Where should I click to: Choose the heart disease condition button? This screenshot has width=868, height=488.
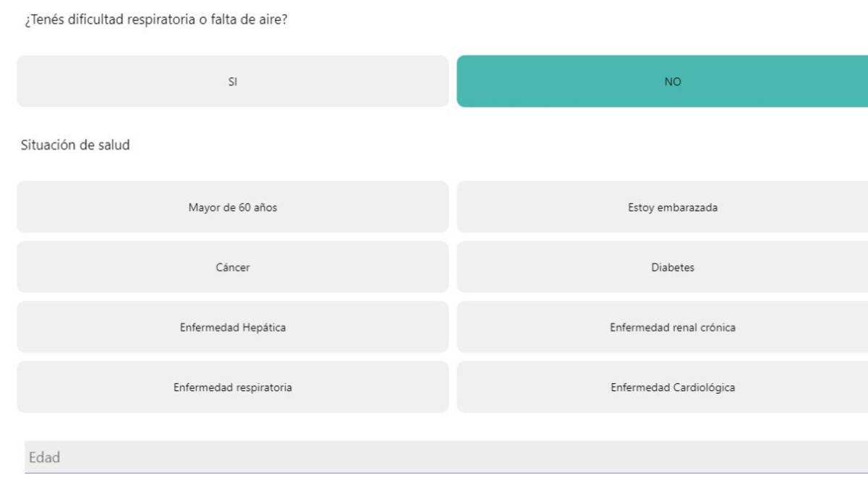point(672,388)
